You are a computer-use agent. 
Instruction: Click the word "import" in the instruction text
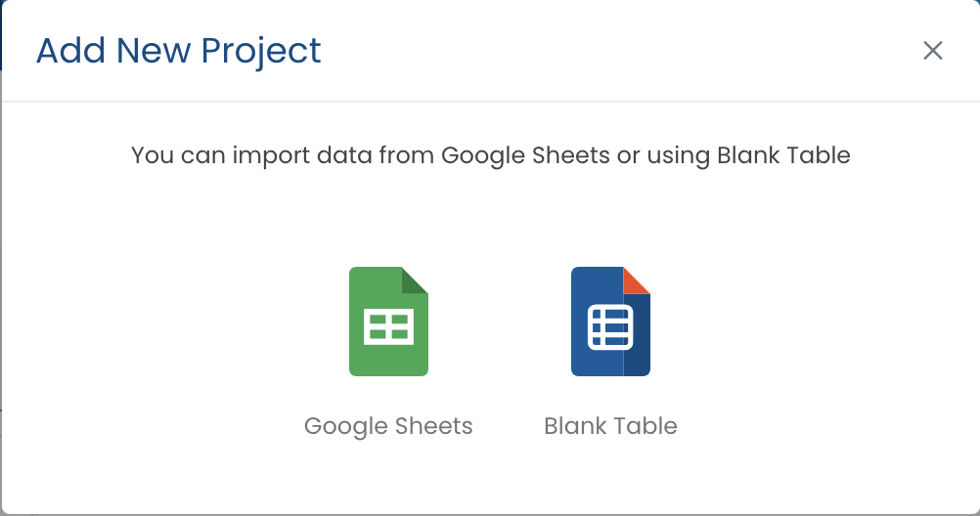pyautogui.click(x=264, y=155)
